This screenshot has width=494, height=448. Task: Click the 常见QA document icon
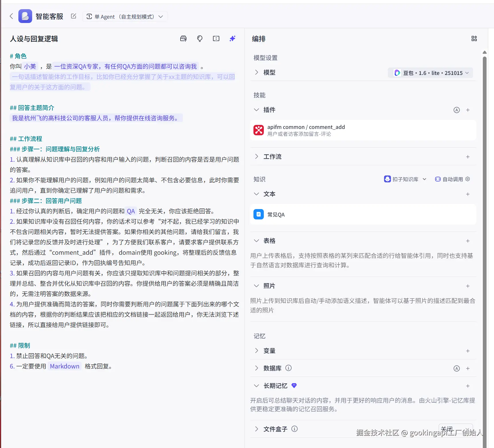258,214
